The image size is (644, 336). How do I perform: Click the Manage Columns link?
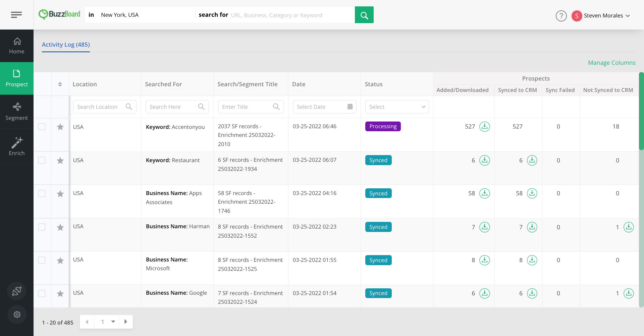pyautogui.click(x=611, y=63)
